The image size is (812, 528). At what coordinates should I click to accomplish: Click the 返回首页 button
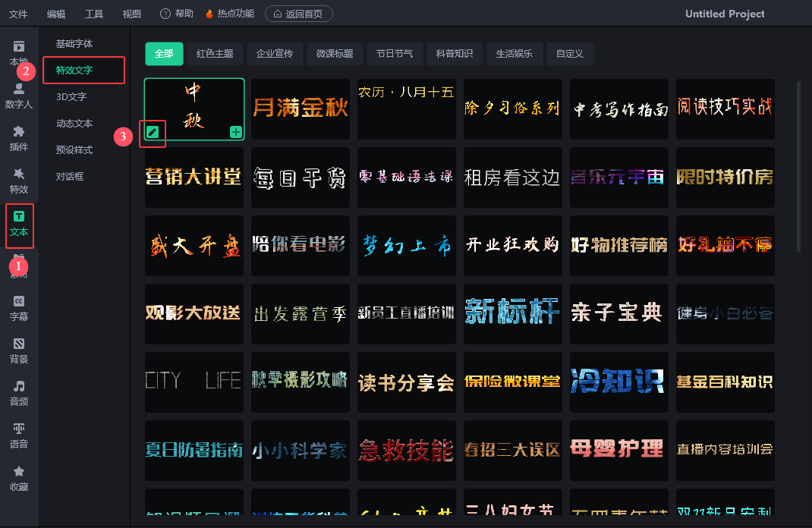(x=298, y=14)
